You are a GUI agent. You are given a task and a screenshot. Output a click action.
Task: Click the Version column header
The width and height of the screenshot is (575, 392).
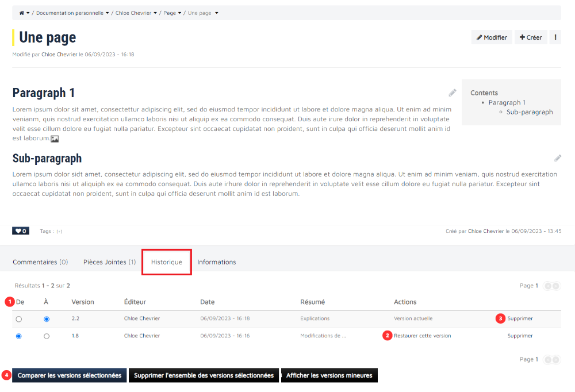[82, 302]
